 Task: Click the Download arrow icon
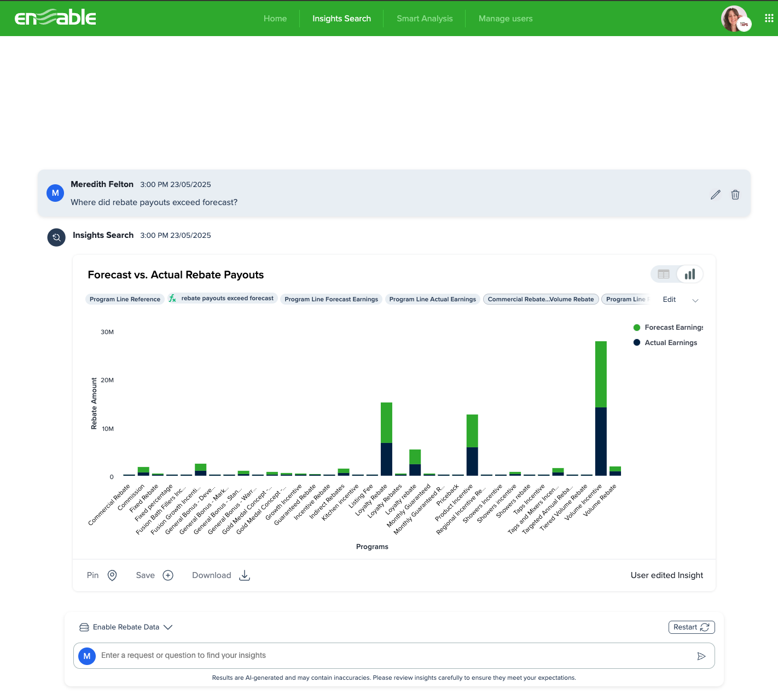[x=245, y=575]
